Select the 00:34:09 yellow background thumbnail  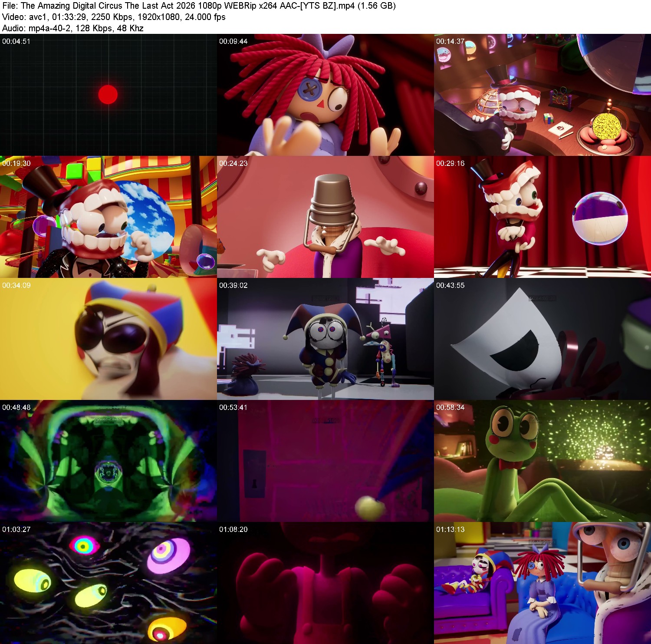108,339
